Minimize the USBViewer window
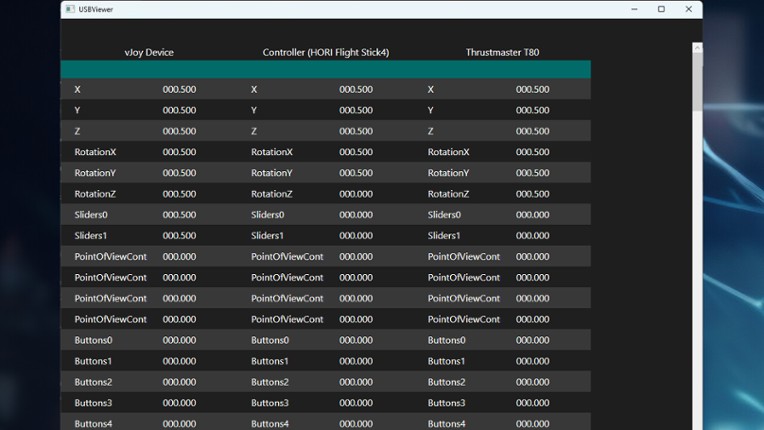 [634, 9]
